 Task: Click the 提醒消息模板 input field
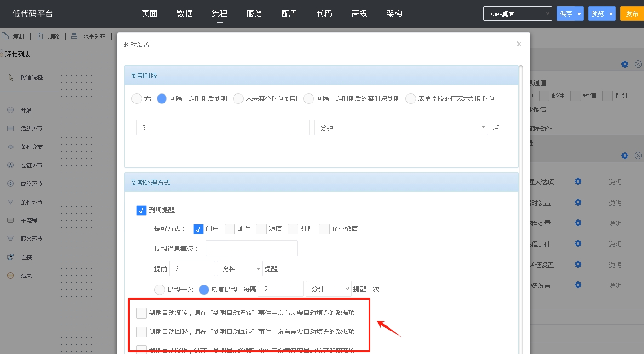[252, 248]
